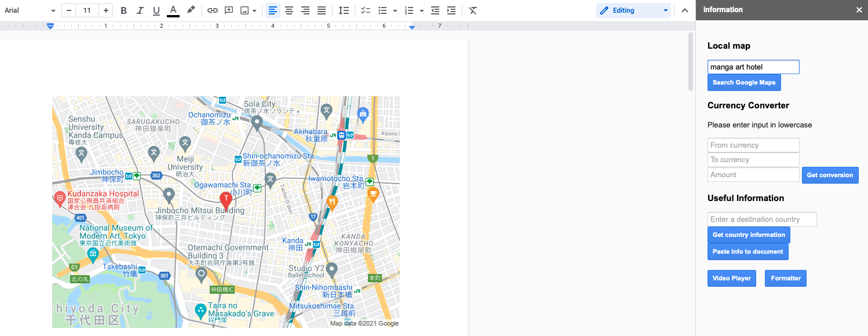Viewport: 868px width, 336px height.
Task: Hide the menus with the up chevron
Action: 684,10
